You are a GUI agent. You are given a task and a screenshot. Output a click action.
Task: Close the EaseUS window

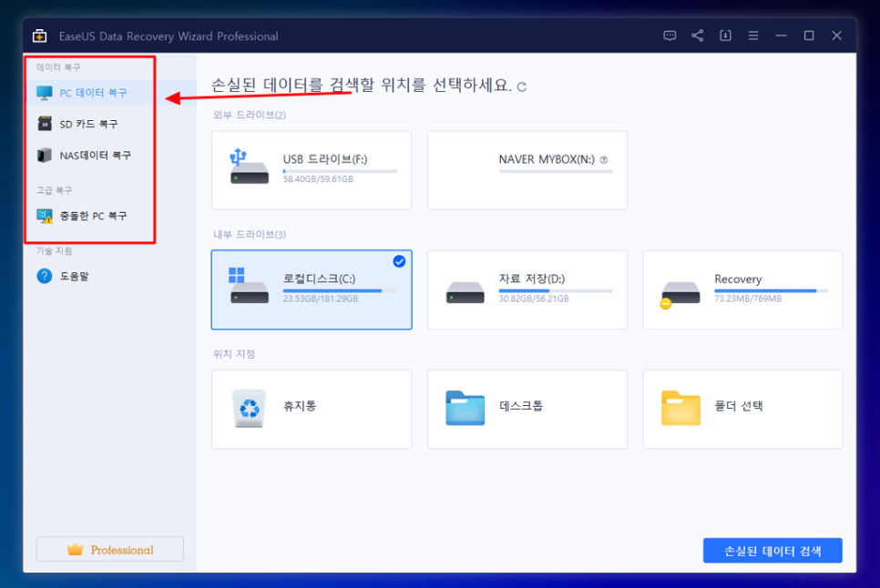click(837, 35)
